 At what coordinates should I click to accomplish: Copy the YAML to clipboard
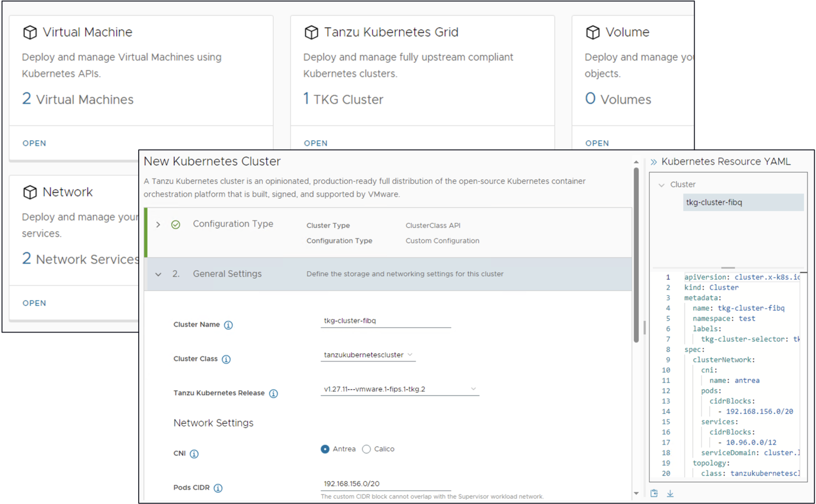point(654,493)
